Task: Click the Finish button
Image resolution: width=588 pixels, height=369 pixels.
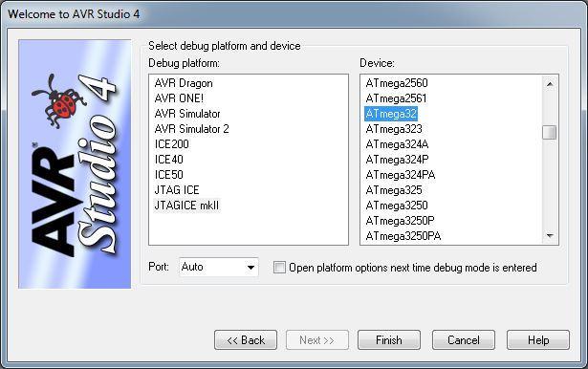Action: point(389,340)
